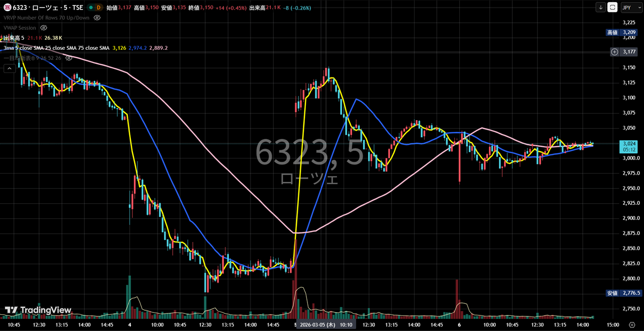Image resolution: width=644 pixels, height=331 pixels.
Task: Unhide the 一目均衡表 indicator with eye icon
Action: (69, 58)
